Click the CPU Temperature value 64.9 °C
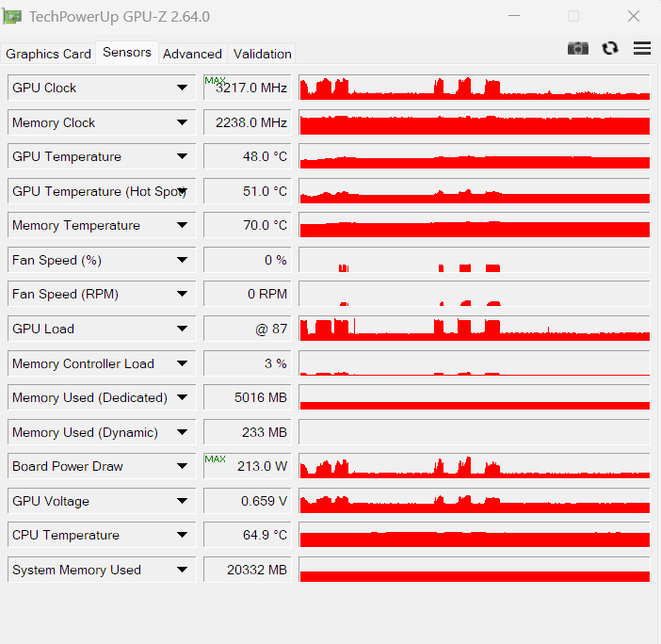Viewport: 661px width, 644px height. [248, 535]
